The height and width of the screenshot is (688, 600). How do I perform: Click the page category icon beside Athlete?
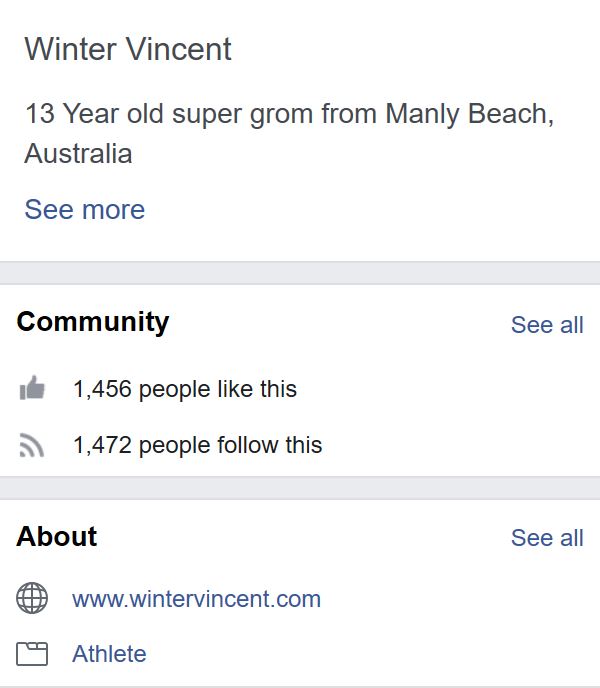32,654
